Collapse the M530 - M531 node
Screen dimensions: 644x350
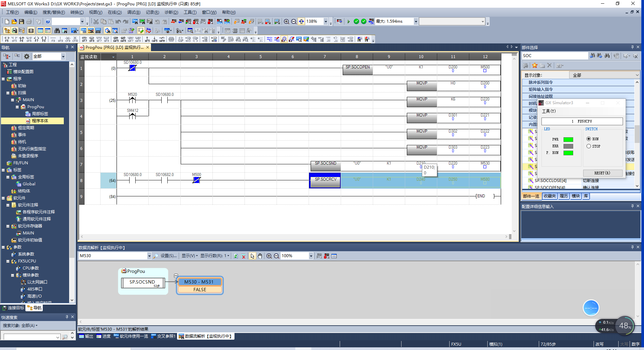coord(176,276)
